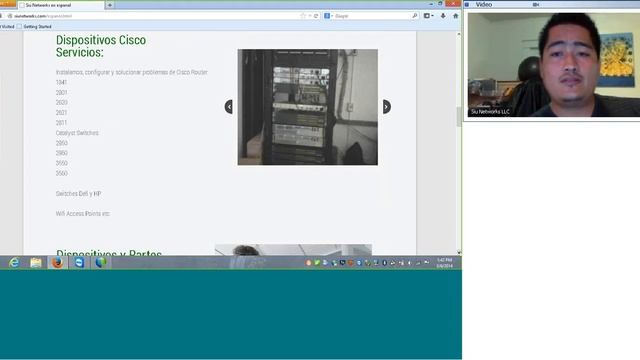Close the Firefox window
Viewport: 640px width, 360px height.
pyautogui.click(x=453, y=4)
